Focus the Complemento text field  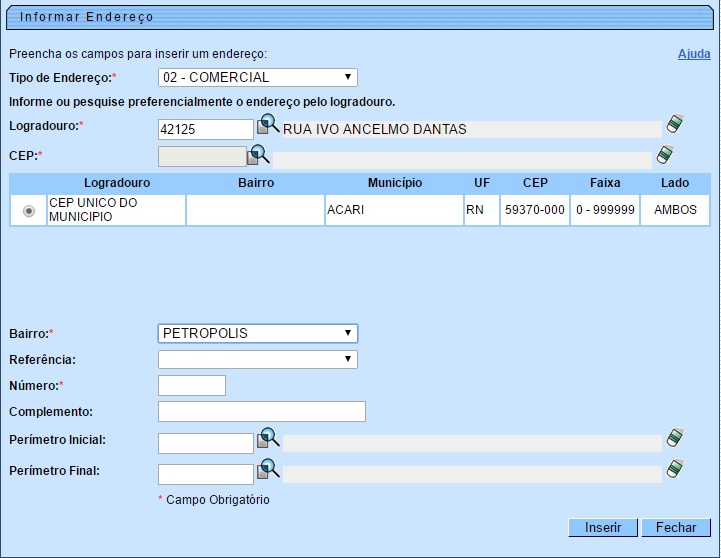tap(261, 412)
